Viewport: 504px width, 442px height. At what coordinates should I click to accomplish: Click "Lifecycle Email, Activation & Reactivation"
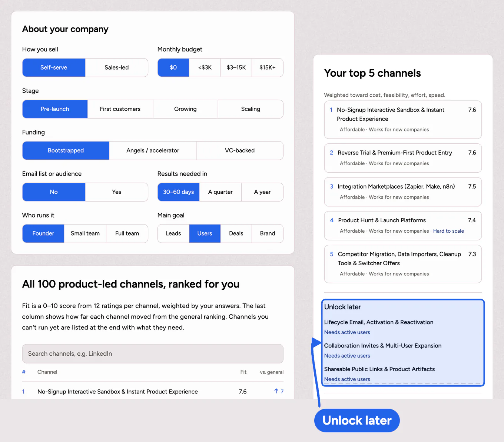point(379,322)
